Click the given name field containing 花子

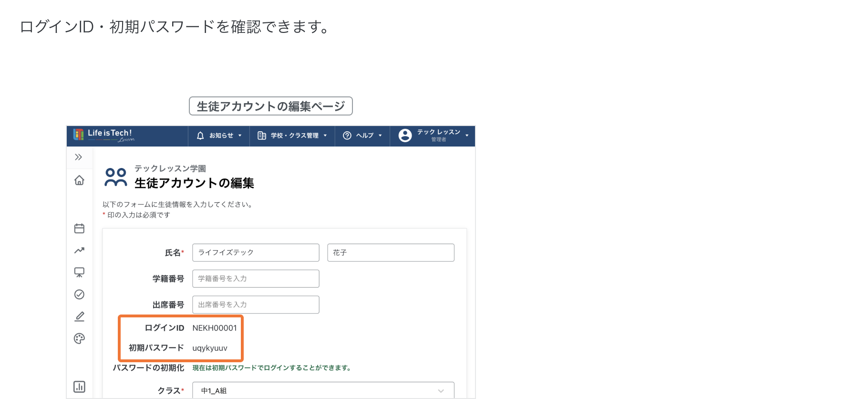tap(391, 252)
